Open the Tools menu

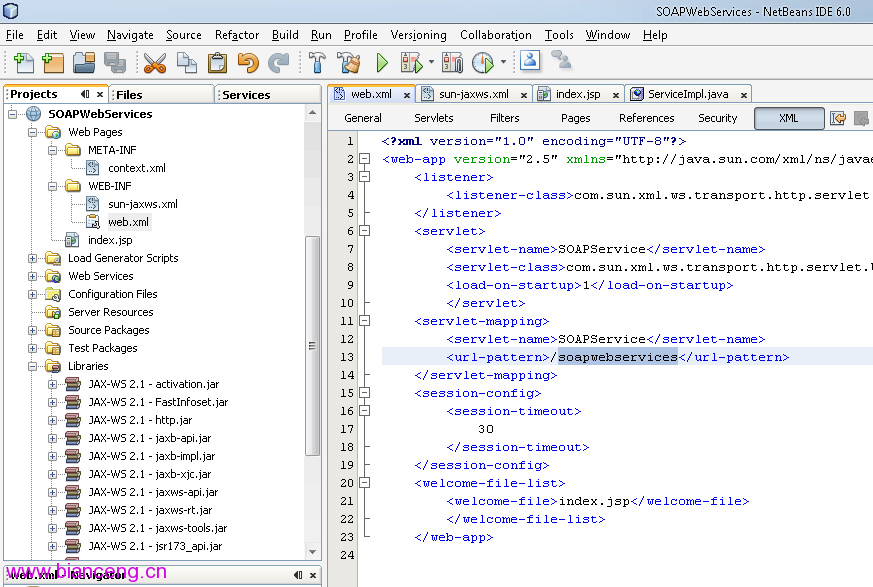click(559, 35)
